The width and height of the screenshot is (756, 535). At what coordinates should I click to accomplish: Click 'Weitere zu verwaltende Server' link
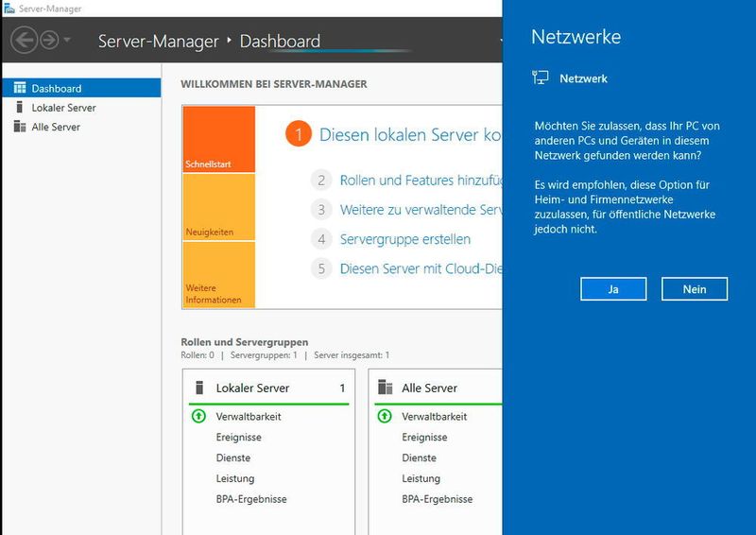pos(421,210)
